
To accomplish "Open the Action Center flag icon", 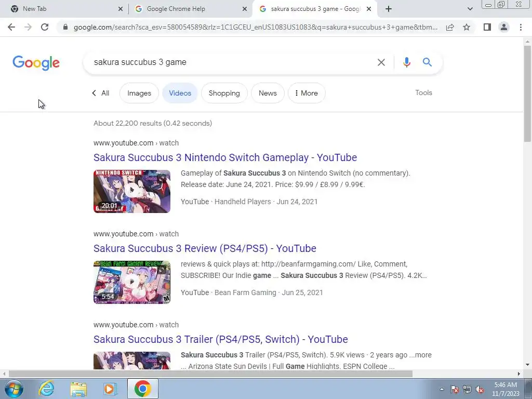I will pyautogui.click(x=455, y=389).
